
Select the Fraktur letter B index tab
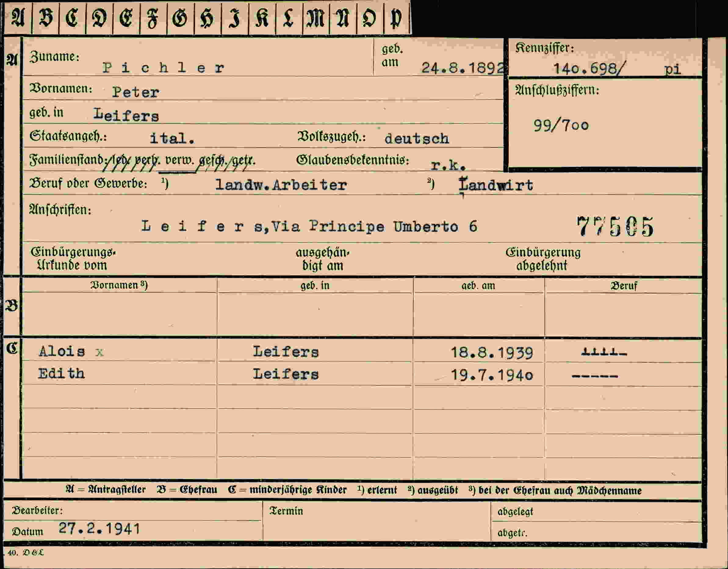pyautogui.click(x=46, y=17)
